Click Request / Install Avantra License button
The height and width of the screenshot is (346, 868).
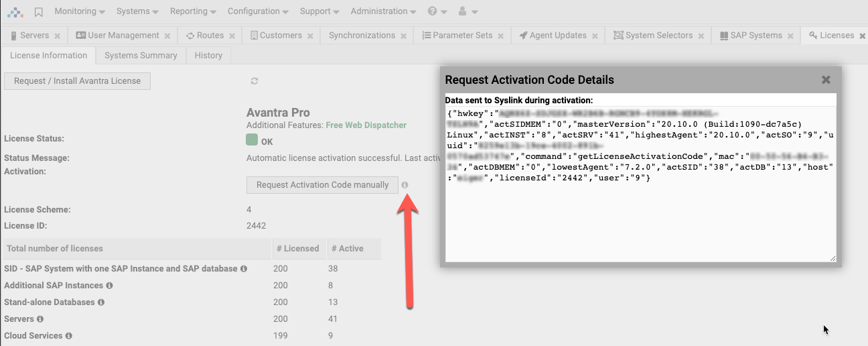78,81
